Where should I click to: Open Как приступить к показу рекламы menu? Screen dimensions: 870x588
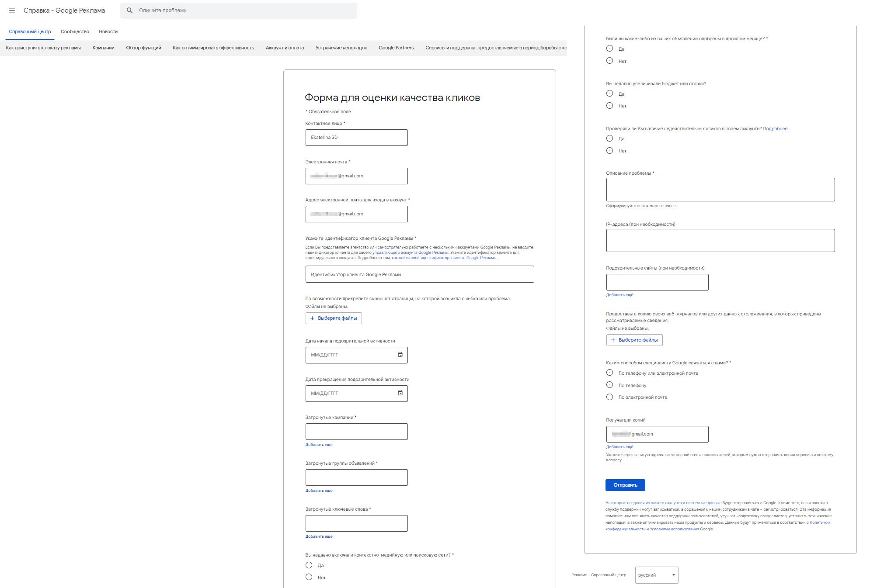pos(43,48)
